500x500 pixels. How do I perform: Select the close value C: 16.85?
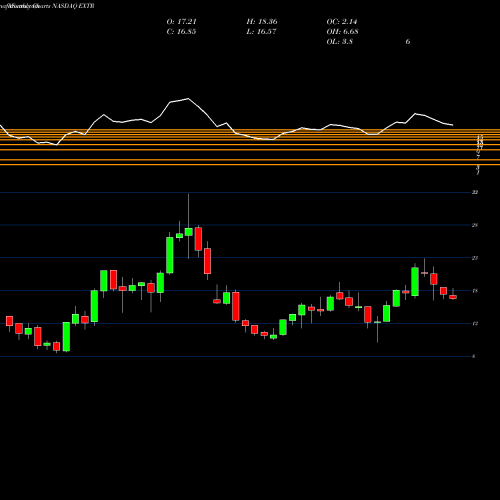click(x=181, y=32)
